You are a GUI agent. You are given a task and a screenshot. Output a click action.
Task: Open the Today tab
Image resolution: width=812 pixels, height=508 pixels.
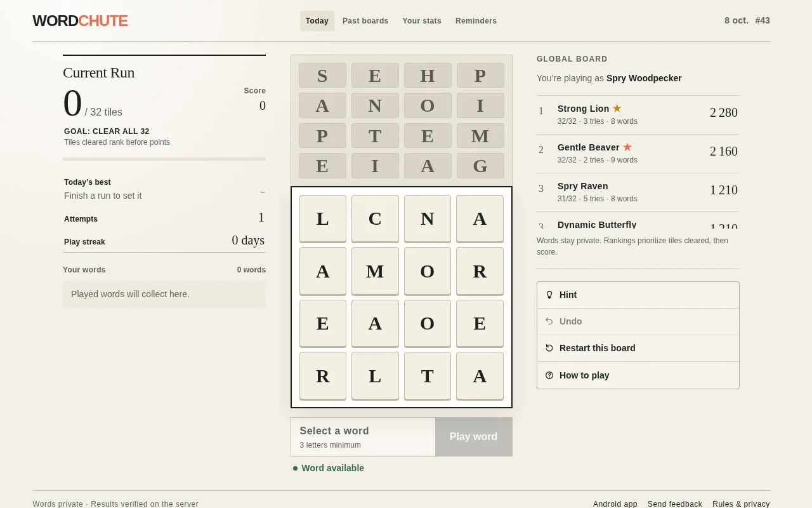[317, 21]
